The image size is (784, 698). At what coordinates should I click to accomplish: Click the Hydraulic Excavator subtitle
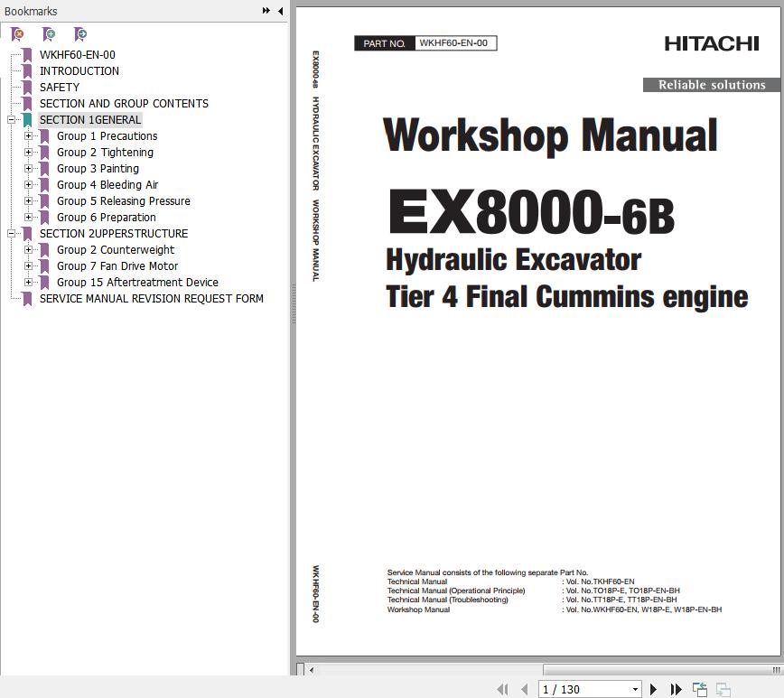coord(514,260)
